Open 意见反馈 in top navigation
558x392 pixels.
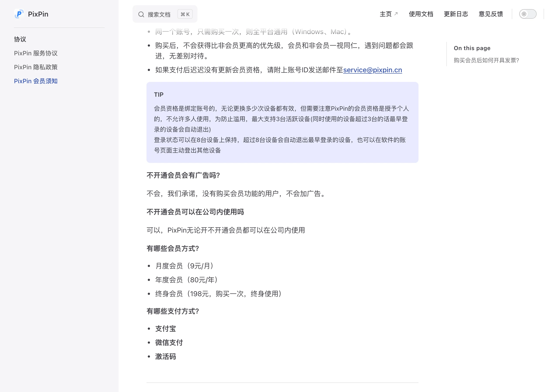click(491, 14)
